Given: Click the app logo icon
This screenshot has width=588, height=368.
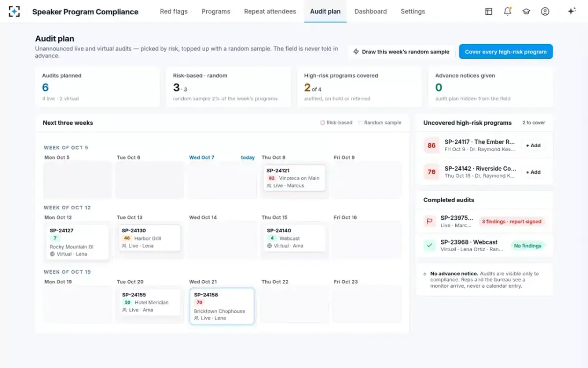Looking at the screenshot, I should pos(14,11).
